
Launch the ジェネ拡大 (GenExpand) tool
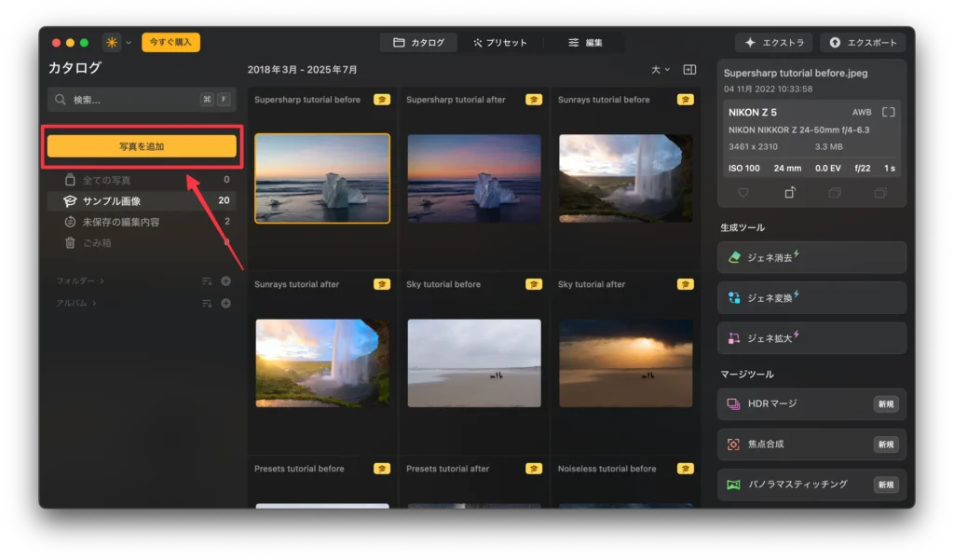click(x=810, y=338)
